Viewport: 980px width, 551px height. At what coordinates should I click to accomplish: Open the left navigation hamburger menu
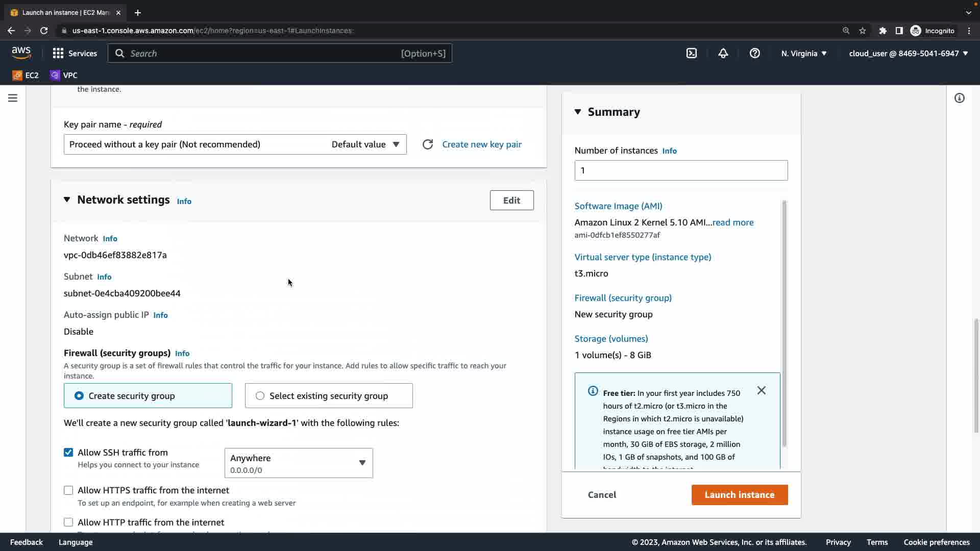pos(13,98)
